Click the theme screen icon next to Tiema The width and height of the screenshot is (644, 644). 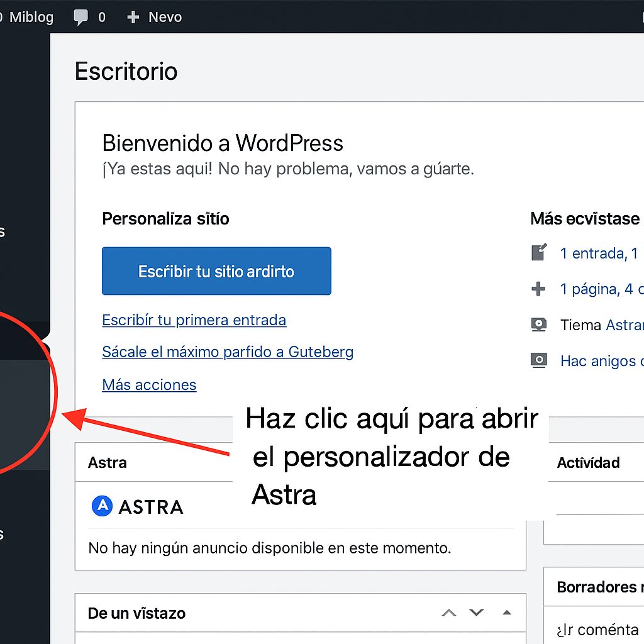(x=538, y=324)
